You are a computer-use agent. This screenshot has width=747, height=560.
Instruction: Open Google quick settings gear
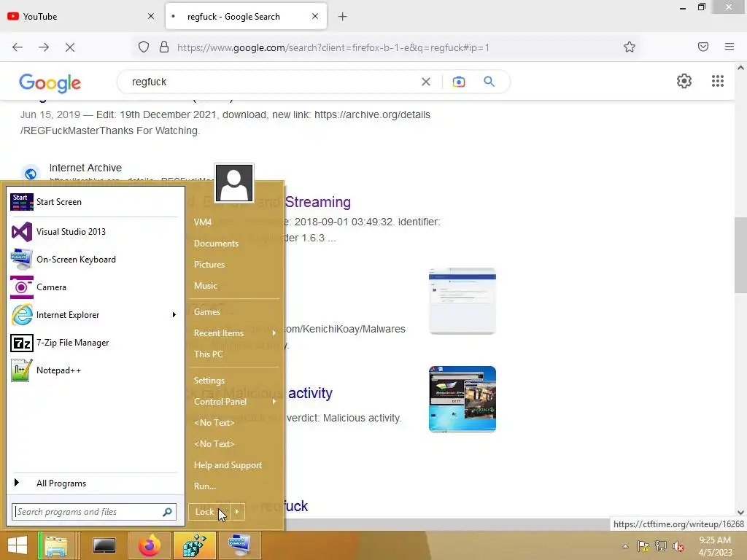(x=684, y=81)
